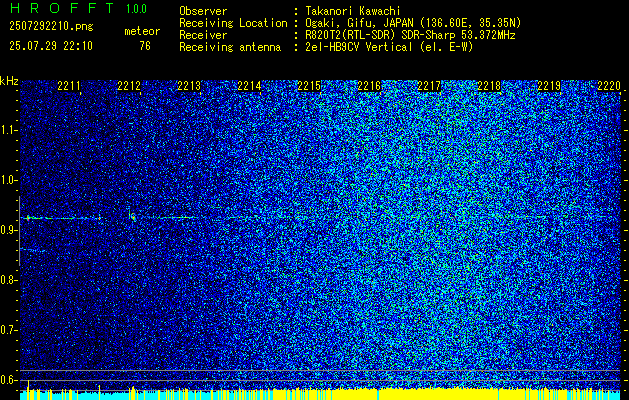Click the Observer label
The image size is (629, 400).
pyautogui.click(x=203, y=11)
